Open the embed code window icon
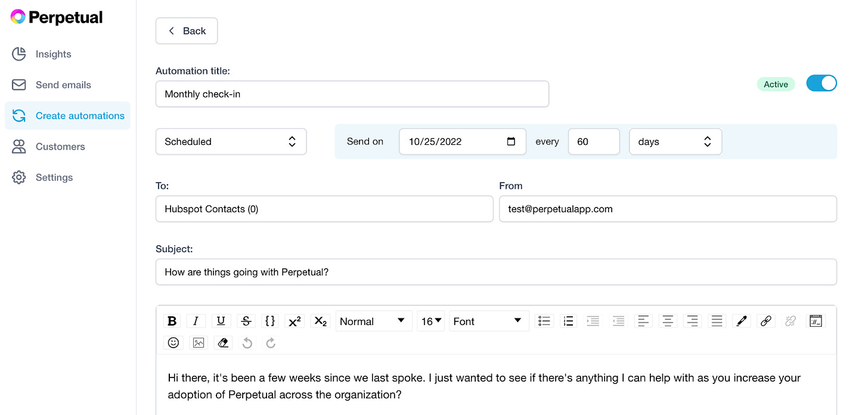Viewport: 868px width, 415px height. tap(816, 321)
